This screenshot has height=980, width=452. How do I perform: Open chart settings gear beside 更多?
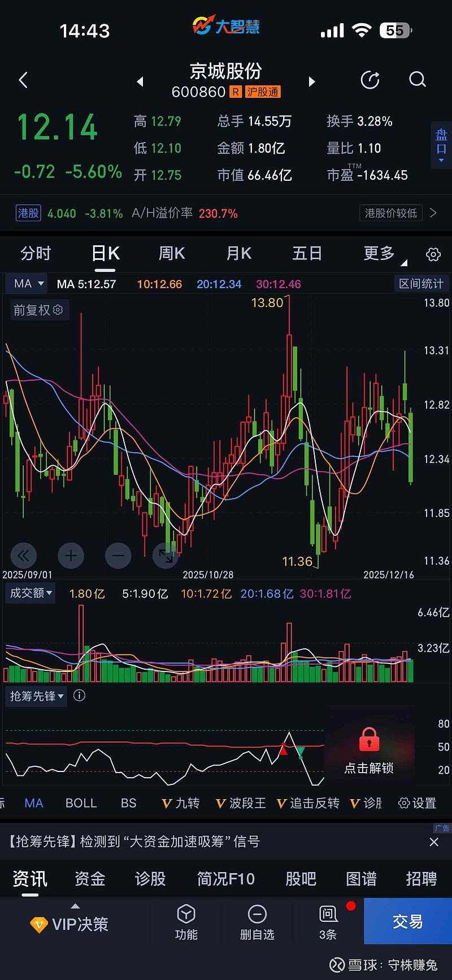pyautogui.click(x=433, y=254)
